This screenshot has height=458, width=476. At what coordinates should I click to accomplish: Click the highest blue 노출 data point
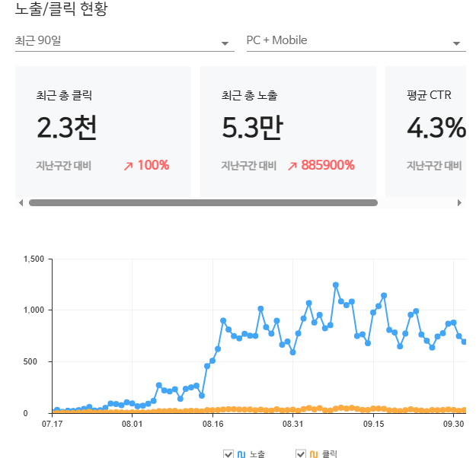[335, 285]
